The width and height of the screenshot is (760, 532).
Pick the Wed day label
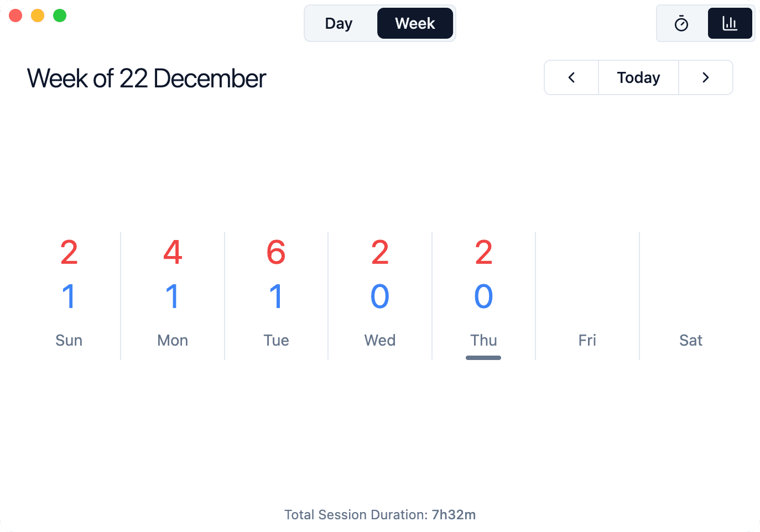point(380,340)
